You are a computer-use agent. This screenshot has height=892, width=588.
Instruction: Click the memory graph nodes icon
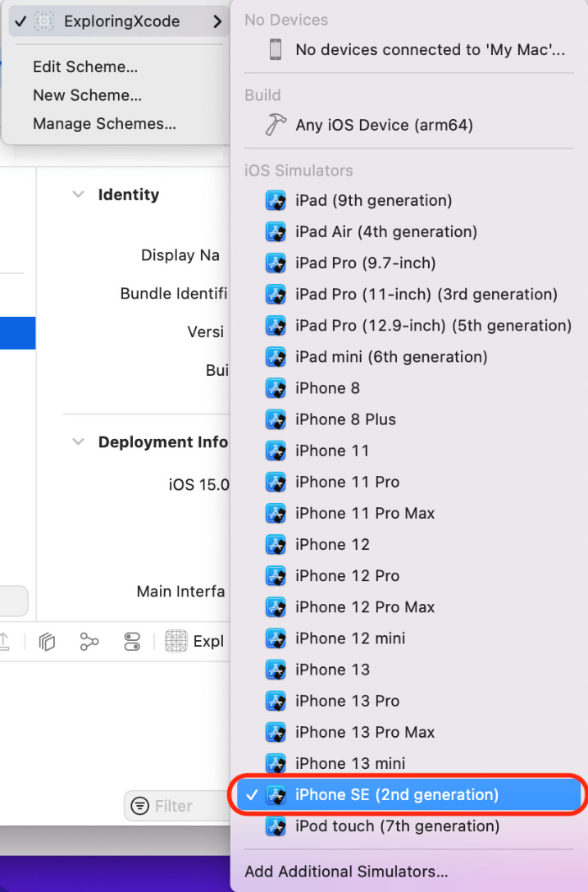click(89, 641)
